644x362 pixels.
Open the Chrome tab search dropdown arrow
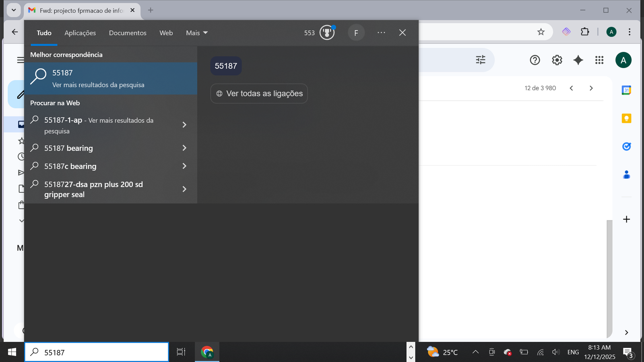(x=14, y=10)
